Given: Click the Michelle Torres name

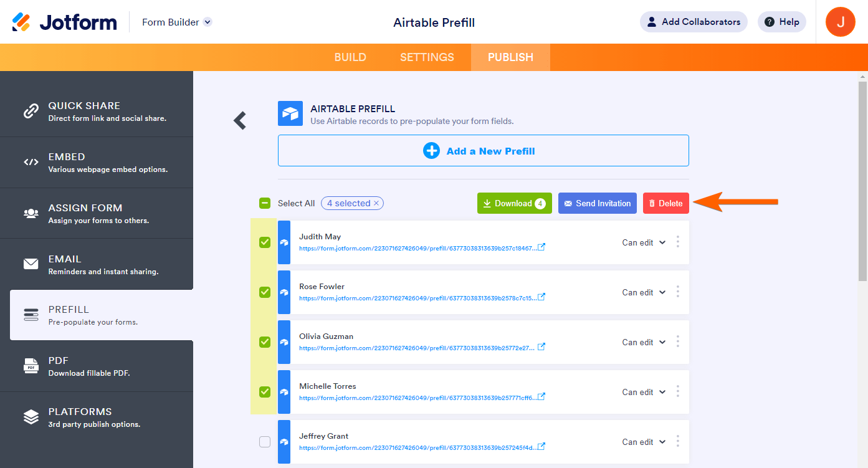Looking at the screenshot, I should click(x=328, y=386).
